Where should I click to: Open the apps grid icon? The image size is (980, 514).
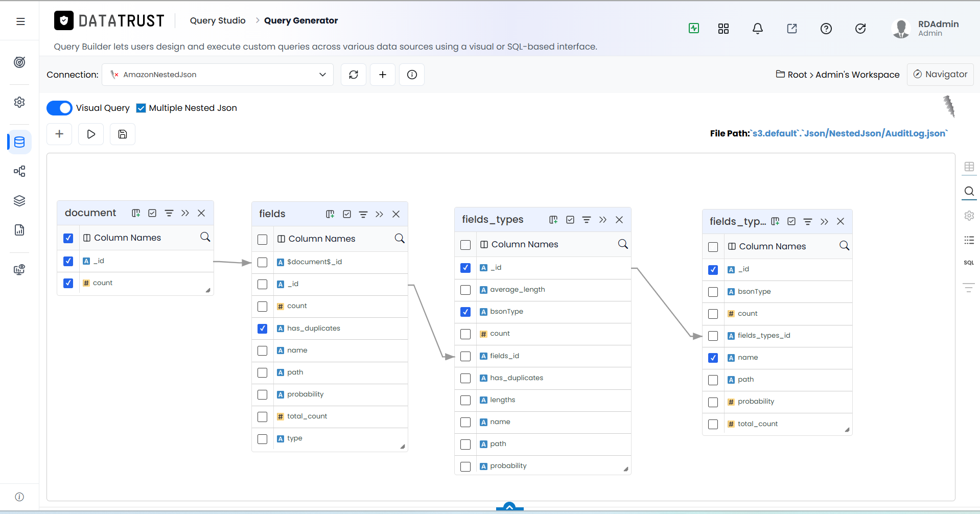[724, 29]
